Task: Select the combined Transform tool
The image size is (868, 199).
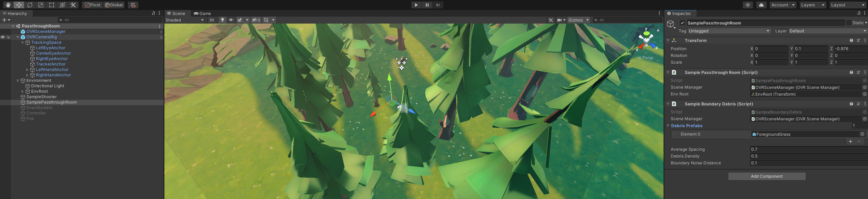Action: click(62, 5)
